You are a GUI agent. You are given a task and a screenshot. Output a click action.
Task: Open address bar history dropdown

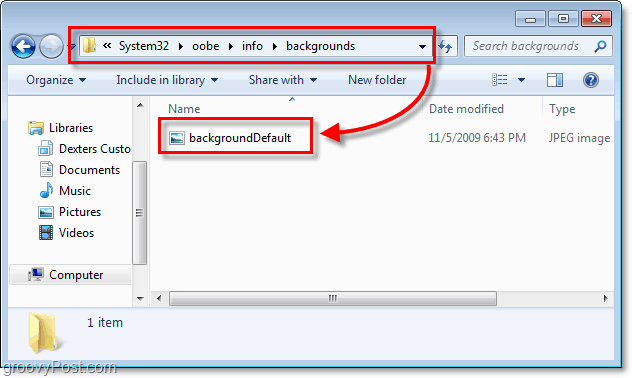pyautogui.click(x=422, y=47)
